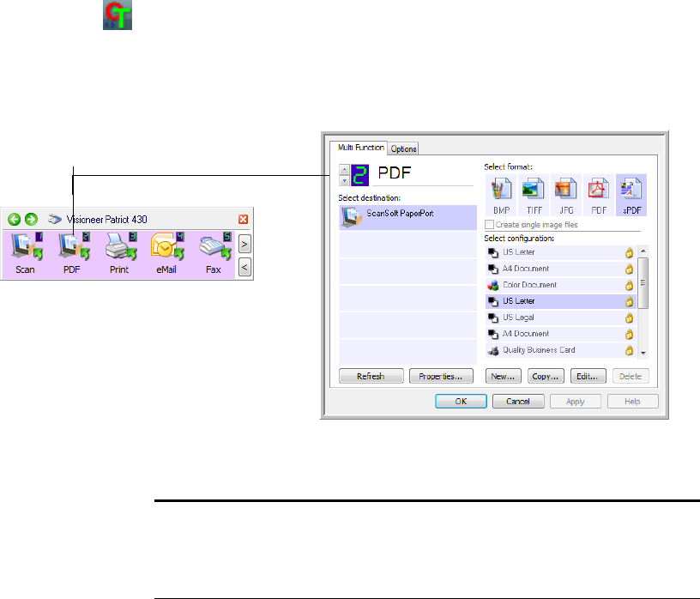Decrease button number with down stepper
Image resolution: width=700 pixels, height=599 pixels.
(x=344, y=180)
